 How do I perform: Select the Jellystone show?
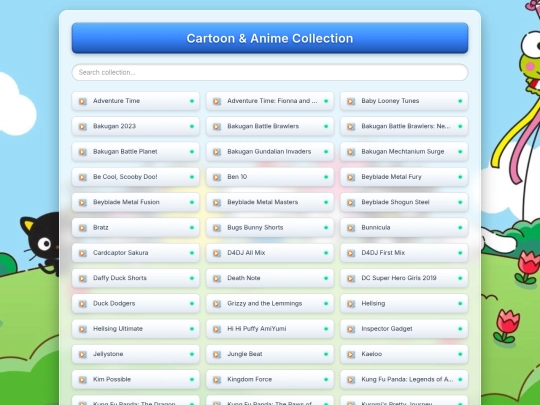tap(136, 354)
